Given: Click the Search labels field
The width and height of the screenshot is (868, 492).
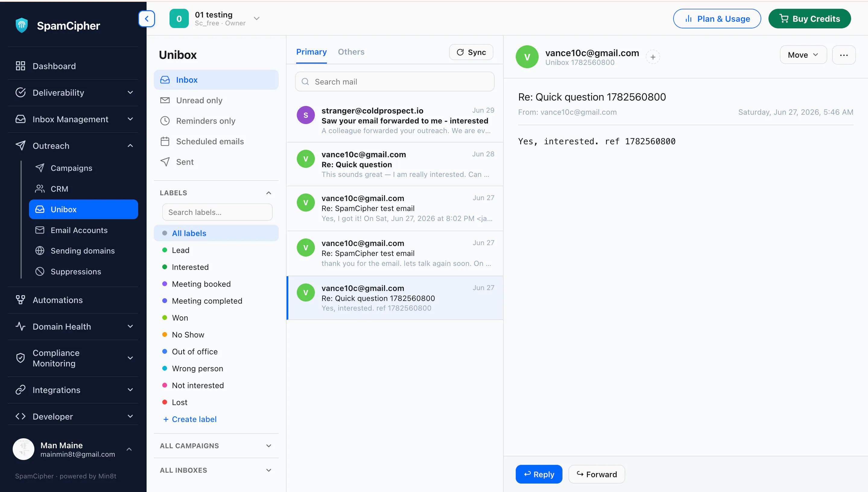Looking at the screenshot, I should coord(217,212).
